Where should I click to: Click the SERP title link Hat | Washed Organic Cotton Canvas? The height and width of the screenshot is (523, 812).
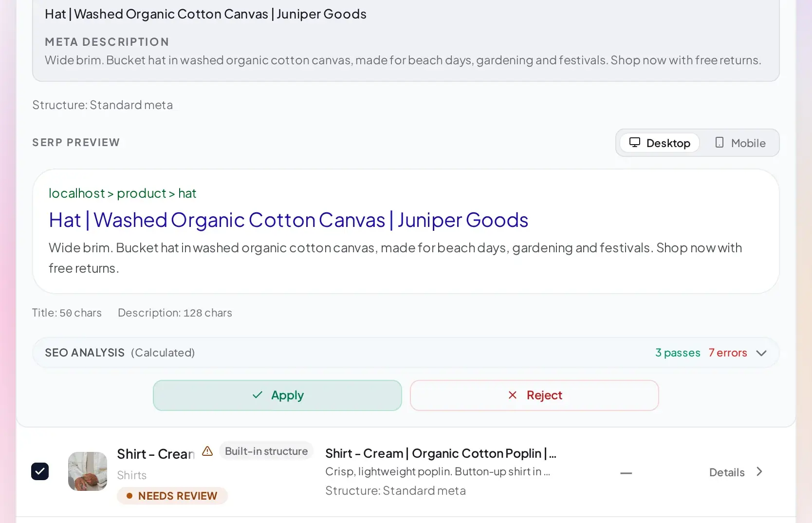click(288, 220)
